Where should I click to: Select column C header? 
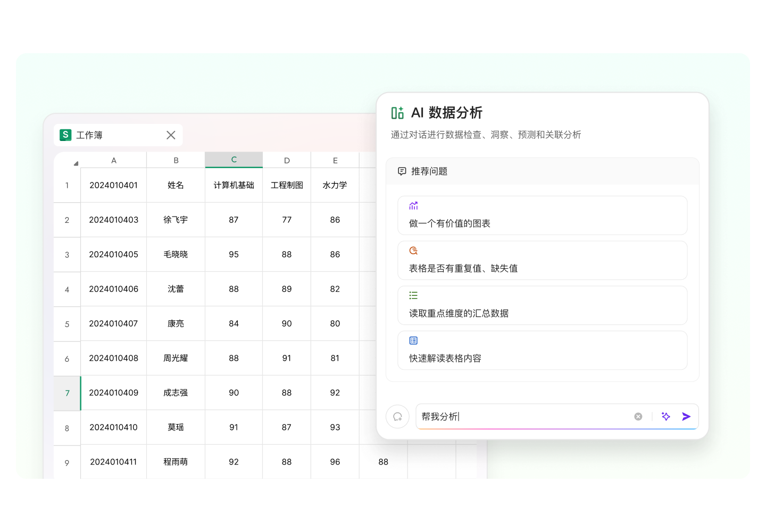pos(234,160)
